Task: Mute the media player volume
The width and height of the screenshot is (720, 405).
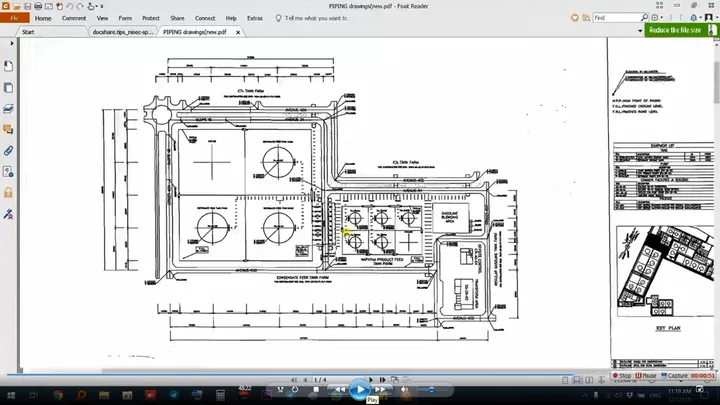Action: [x=404, y=390]
